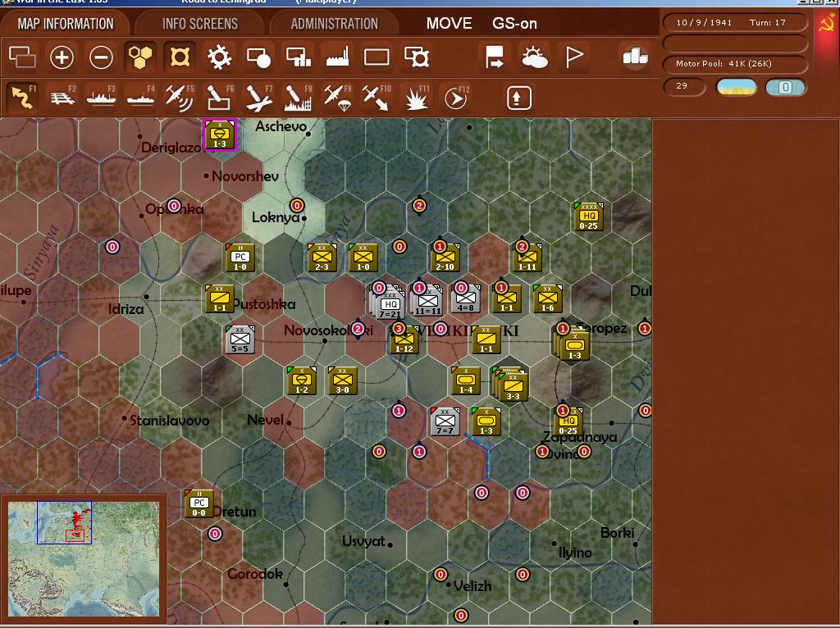Click the flag with arrow icon
840x628 pixels.
(494, 57)
